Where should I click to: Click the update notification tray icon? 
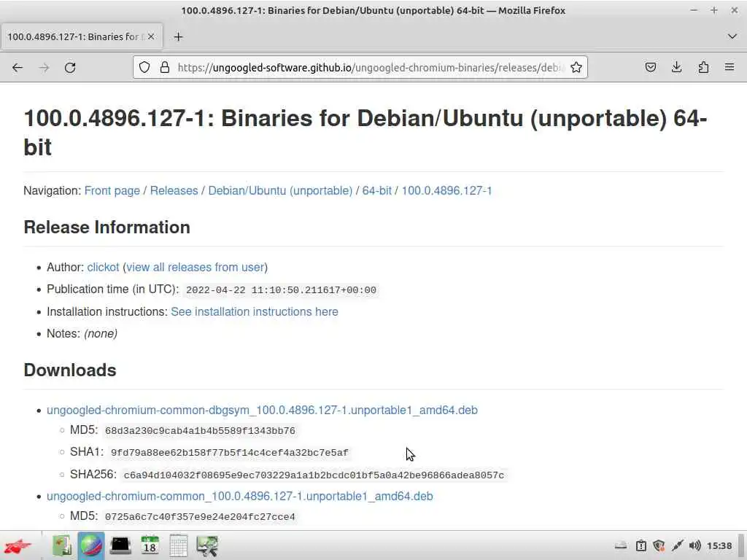tap(641, 545)
